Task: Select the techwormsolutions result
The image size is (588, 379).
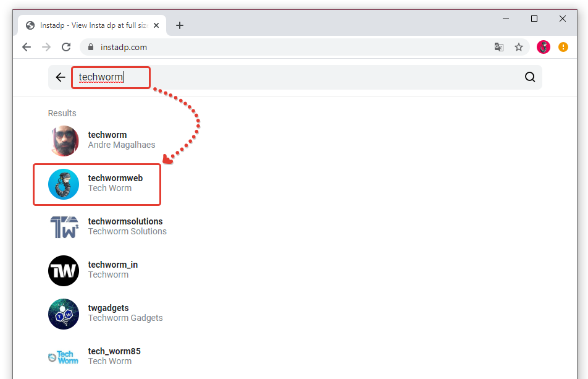Action: pos(125,226)
